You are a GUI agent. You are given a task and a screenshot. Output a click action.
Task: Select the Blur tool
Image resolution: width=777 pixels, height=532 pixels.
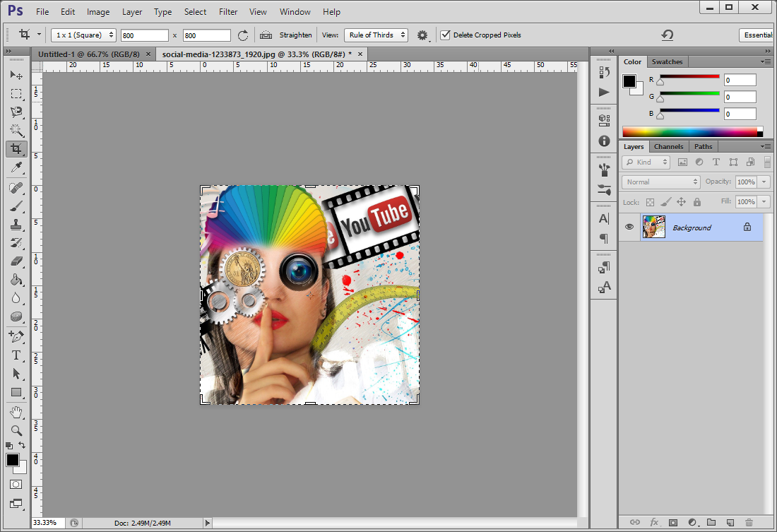click(16, 297)
